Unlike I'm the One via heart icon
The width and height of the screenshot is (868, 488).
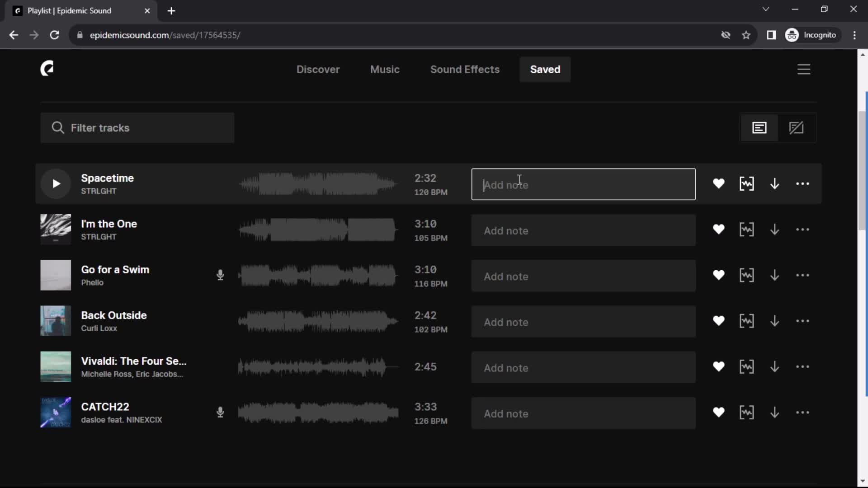point(718,230)
